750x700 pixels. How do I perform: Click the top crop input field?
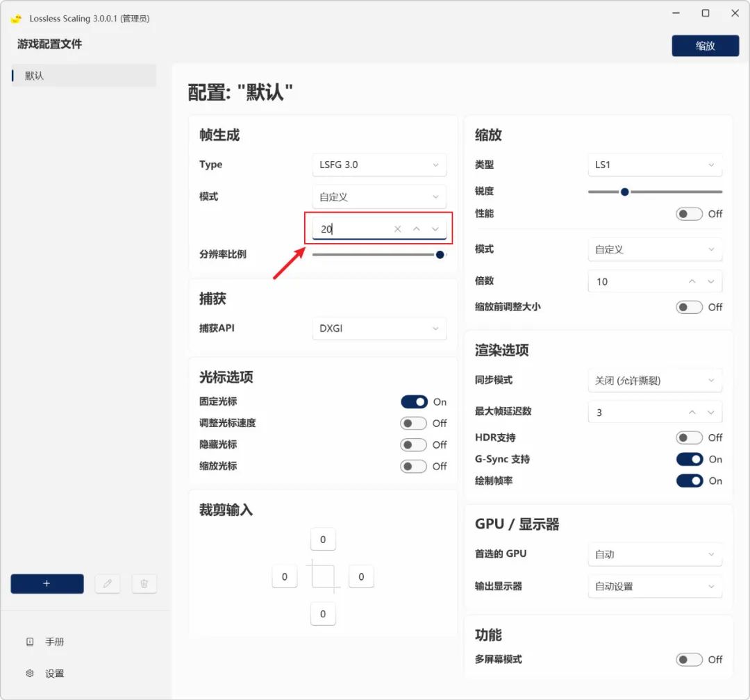pyautogui.click(x=323, y=540)
